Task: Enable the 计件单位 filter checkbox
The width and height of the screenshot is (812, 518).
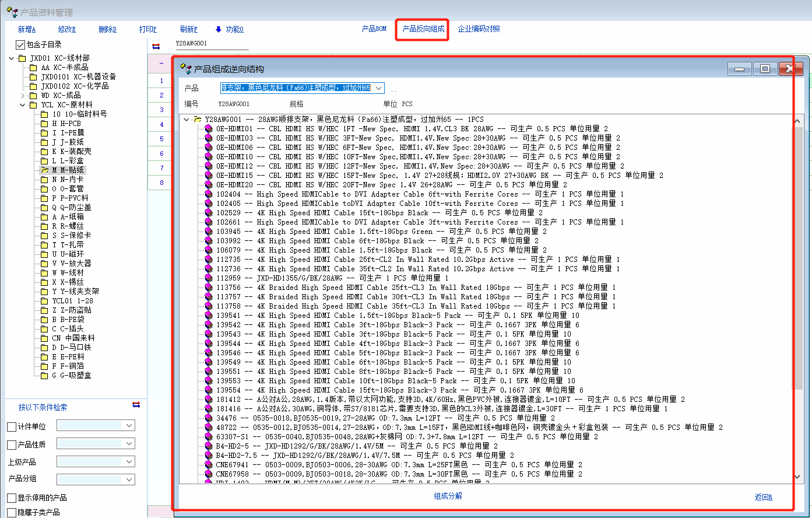Action: (12, 427)
